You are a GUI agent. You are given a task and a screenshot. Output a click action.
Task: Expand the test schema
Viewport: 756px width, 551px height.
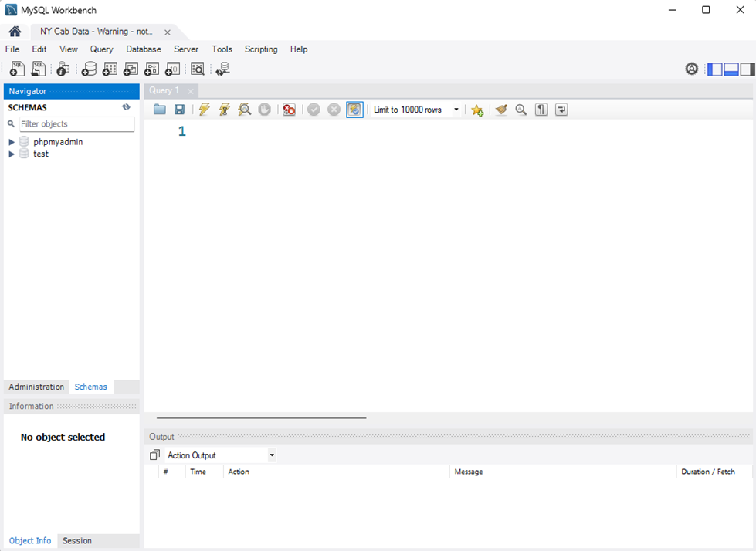(11, 154)
